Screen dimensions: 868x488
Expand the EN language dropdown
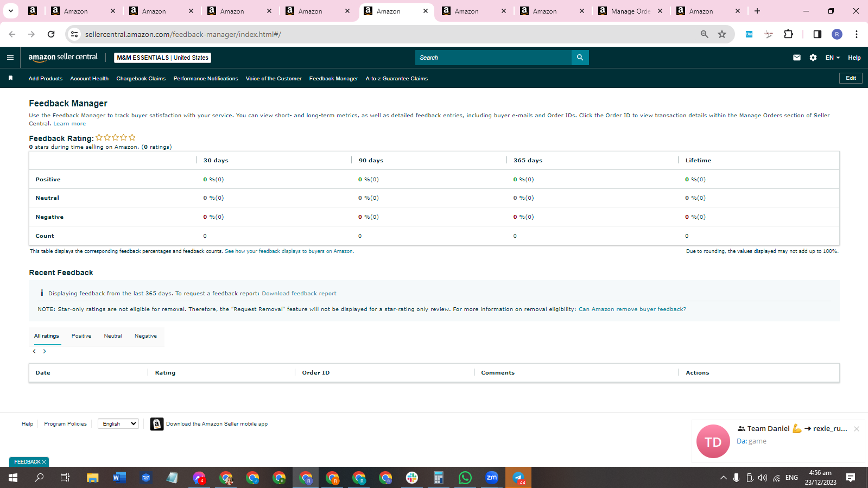[x=833, y=58]
